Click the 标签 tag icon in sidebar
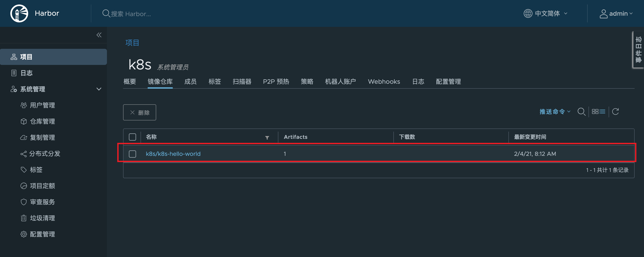The height and width of the screenshot is (257, 644). [23, 170]
